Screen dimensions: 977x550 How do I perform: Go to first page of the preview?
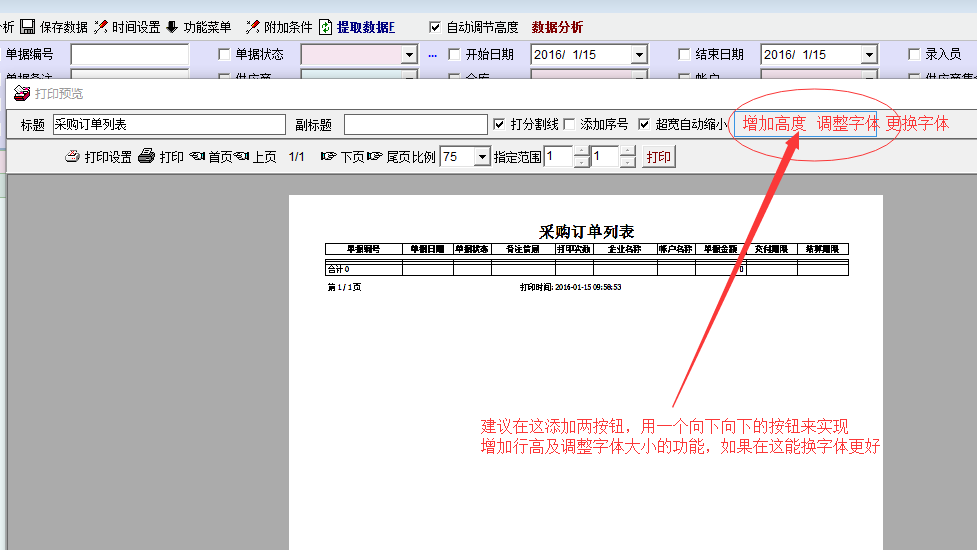pyautogui.click(x=197, y=157)
